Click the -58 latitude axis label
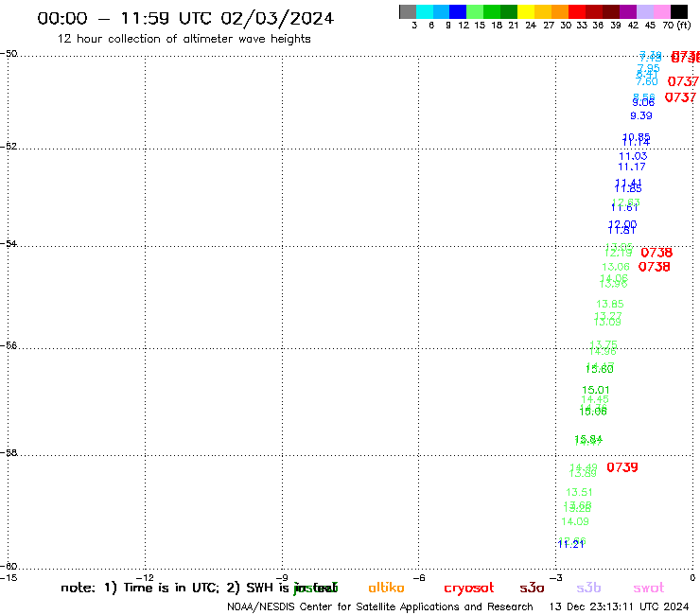 click(x=9, y=452)
